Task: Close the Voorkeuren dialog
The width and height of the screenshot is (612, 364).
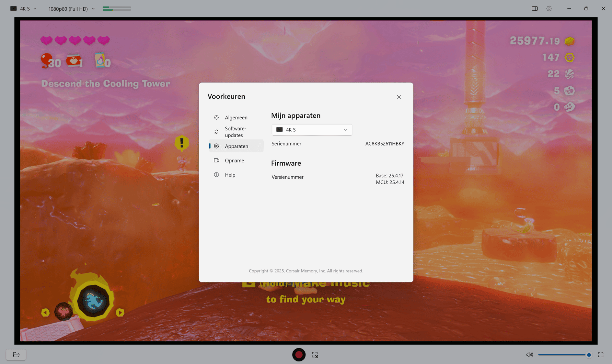Action: [x=399, y=97]
